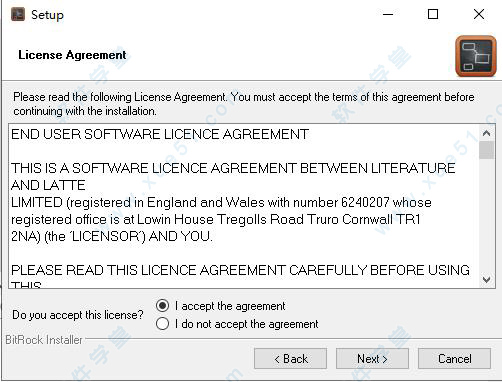This screenshot has height=382, width=502.
Task: Cancel the installation
Action: point(454,359)
